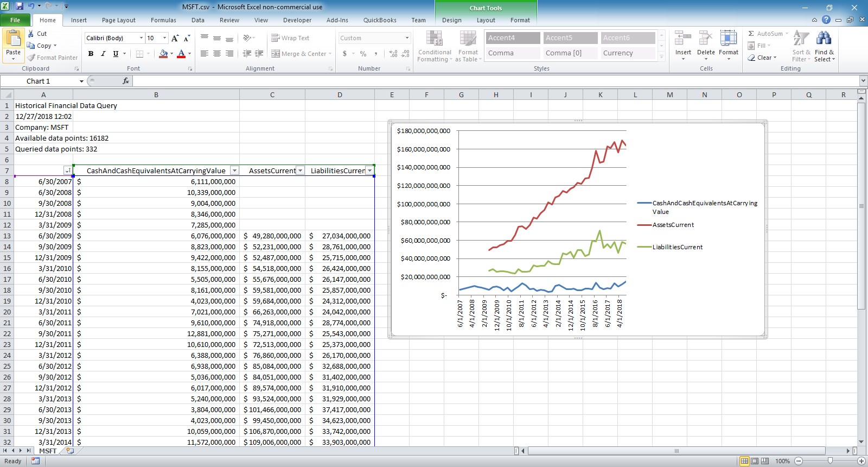
Task: Switch to the Page Layout tab
Action: (119, 20)
